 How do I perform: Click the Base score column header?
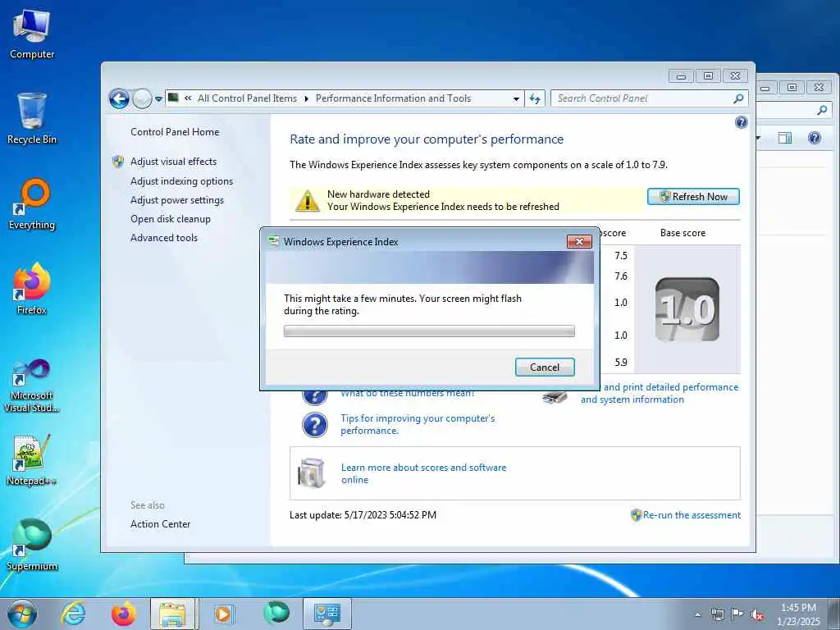click(682, 233)
